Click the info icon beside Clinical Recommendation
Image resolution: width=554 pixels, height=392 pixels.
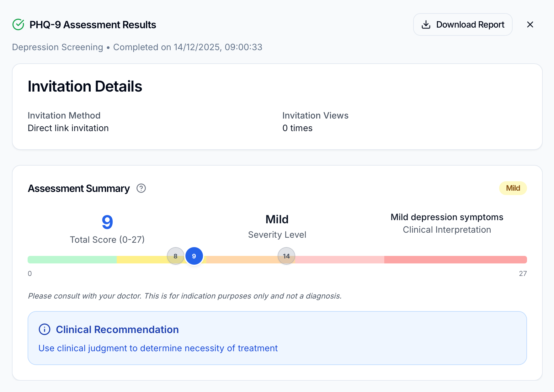tap(45, 329)
